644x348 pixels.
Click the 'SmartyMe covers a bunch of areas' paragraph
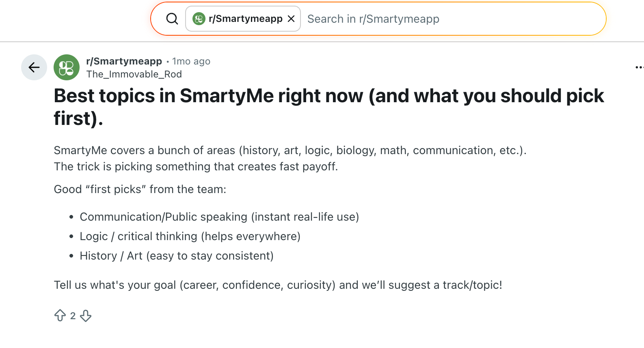coord(290,150)
